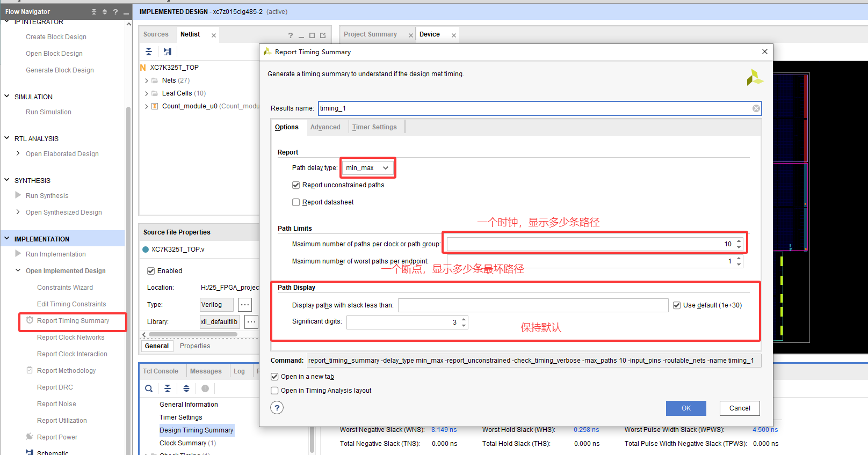Viewport: 868px width, 455px height.
Task: Open Report Clock Networks
Action: [70, 337]
